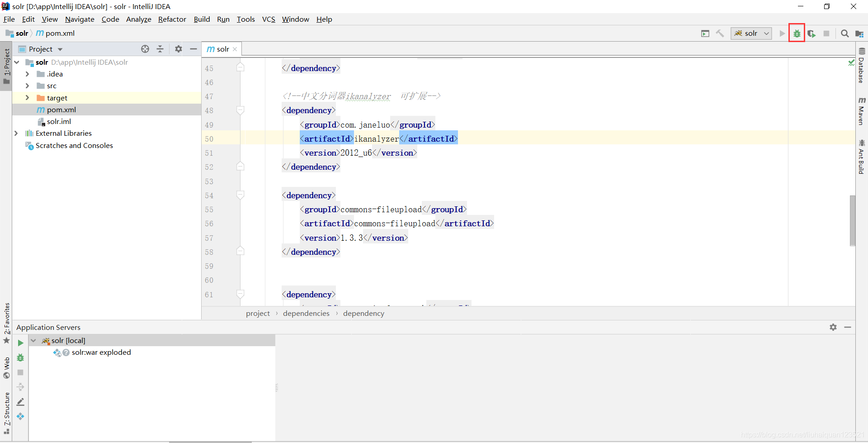Click Artifacts icon below the pencil
This screenshot has height=443, width=868.
tap(20, 416)
